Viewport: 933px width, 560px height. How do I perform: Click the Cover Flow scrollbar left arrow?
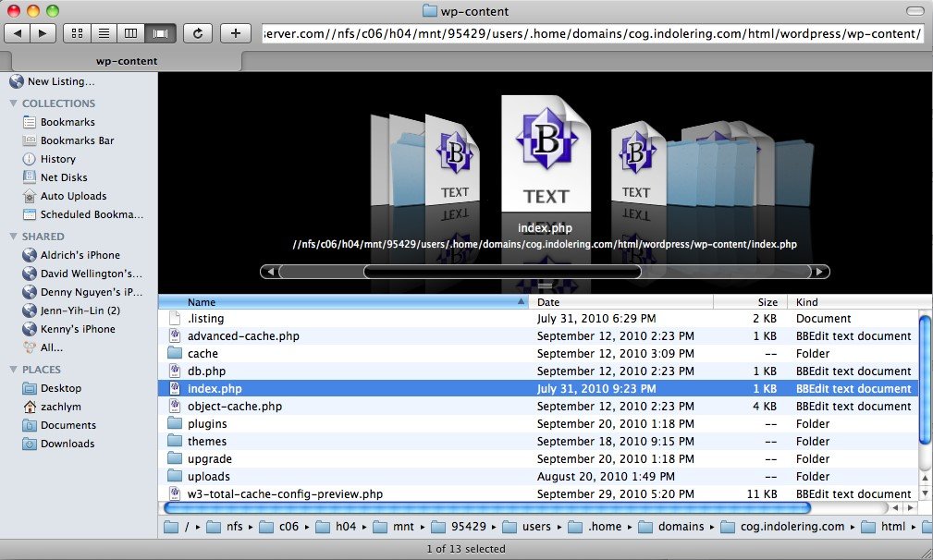point(271,272)
